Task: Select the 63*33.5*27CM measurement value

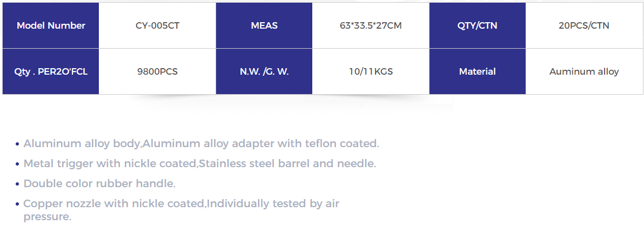Action: (x=371, y=25)
